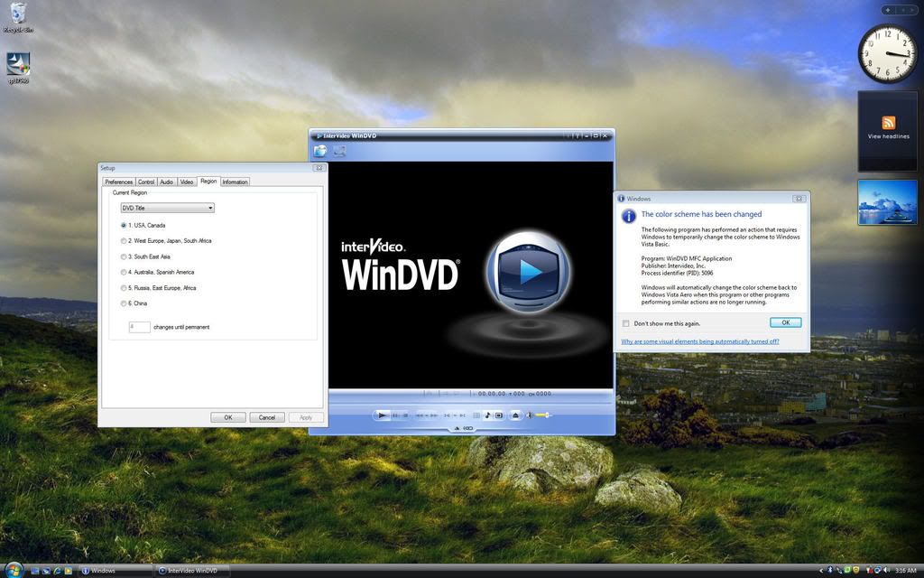This screenshot has height=578, width=924.
Task: Open the Video tab in Setup
Action: pyautogui.click(x=187, y=182)
